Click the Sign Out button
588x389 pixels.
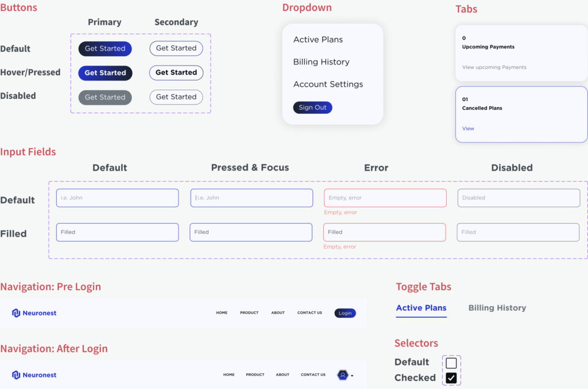[312, 107]
